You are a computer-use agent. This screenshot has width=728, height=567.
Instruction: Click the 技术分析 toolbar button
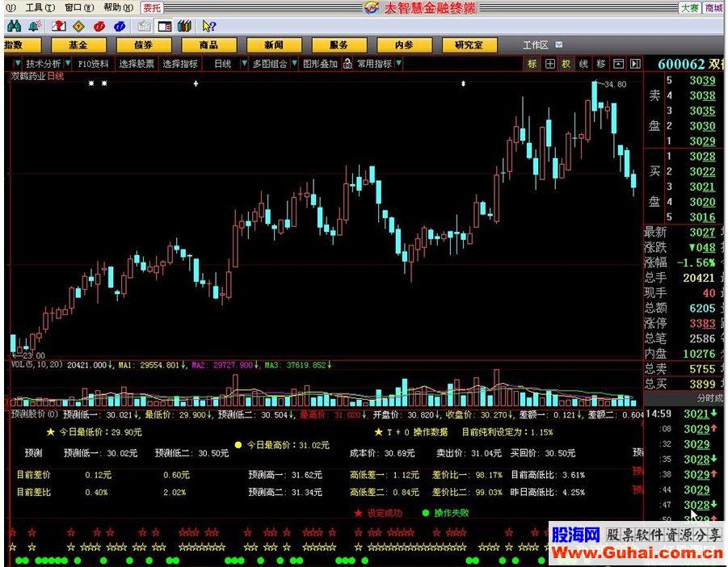click(43, 64)
